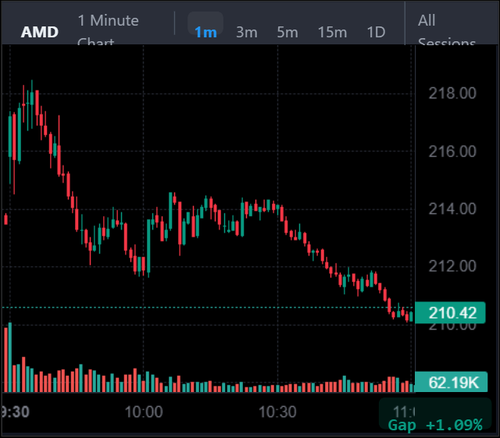Switch to the 15m timeframe
Screen dimensions: 500x438
click(332, 32)
